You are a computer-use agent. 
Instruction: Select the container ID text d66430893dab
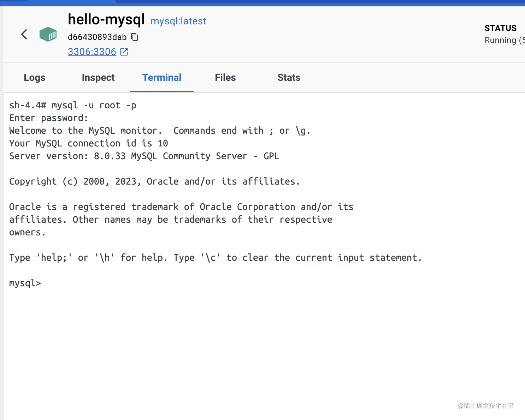tap(97, 37)
